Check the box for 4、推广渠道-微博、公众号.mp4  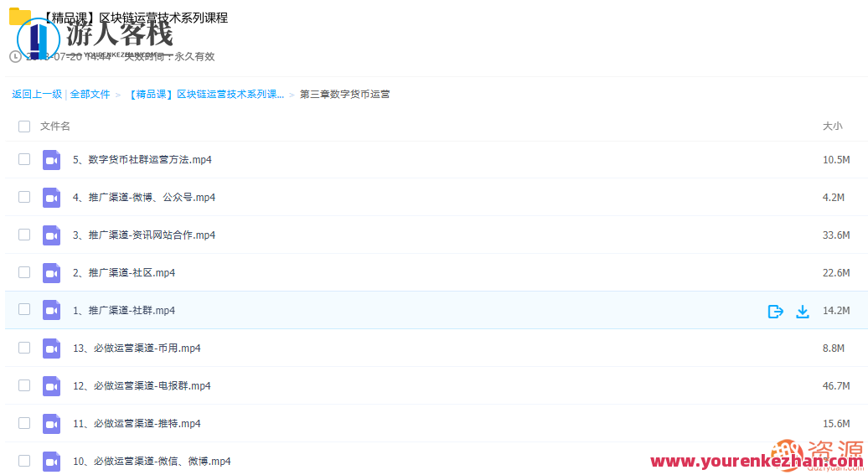pos(24,197)
